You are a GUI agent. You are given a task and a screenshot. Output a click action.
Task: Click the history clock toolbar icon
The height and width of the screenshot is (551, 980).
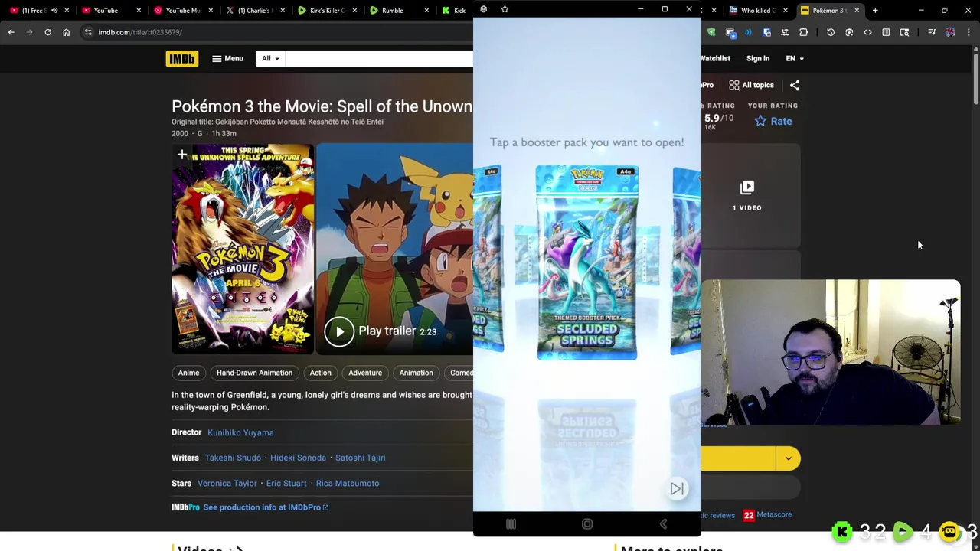coord(831,32)
